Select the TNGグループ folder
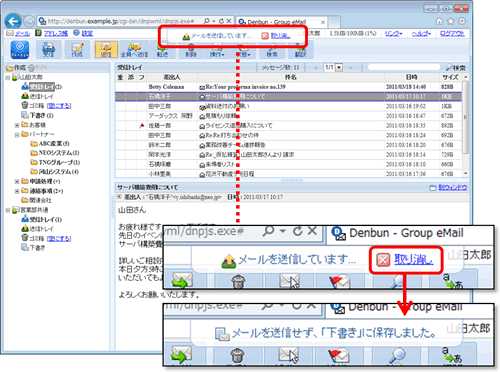This screenshot has width=500, height=372. coord(55,162)
